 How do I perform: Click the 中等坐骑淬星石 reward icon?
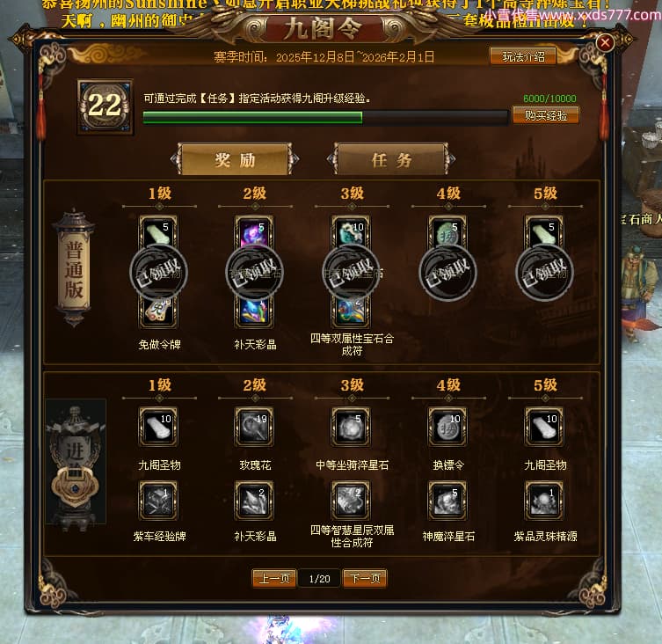[x=352, y=427]
